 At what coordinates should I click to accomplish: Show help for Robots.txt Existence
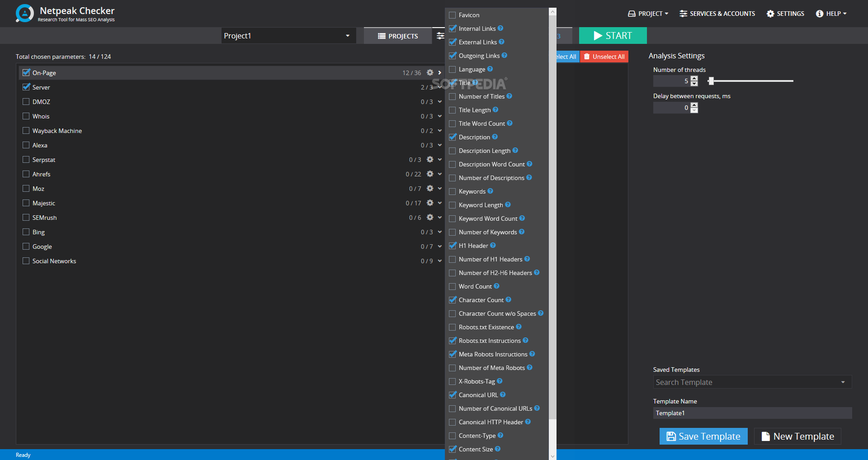coord(519,327)
